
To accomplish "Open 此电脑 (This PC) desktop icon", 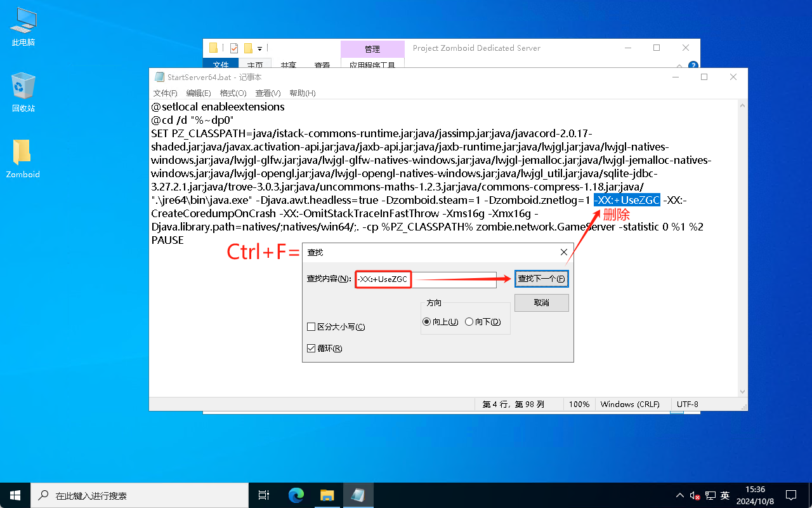I will (23, 28).
